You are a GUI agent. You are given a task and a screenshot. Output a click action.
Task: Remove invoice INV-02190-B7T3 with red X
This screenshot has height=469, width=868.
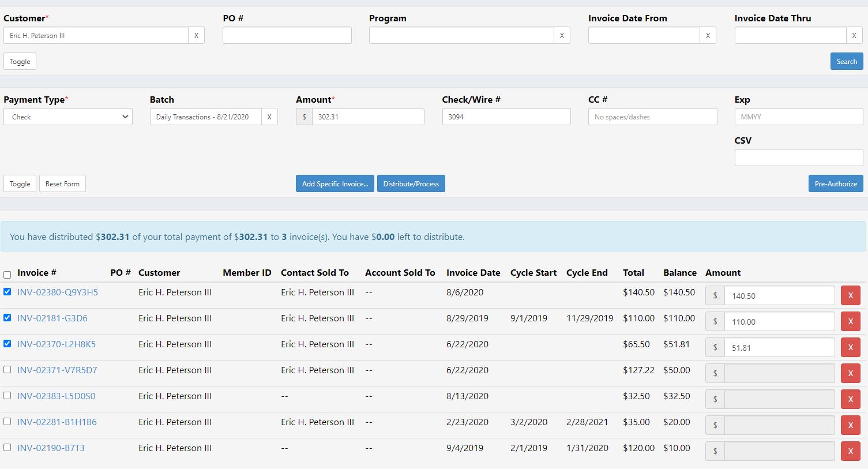pyautogui.click(x=850, y=451)
